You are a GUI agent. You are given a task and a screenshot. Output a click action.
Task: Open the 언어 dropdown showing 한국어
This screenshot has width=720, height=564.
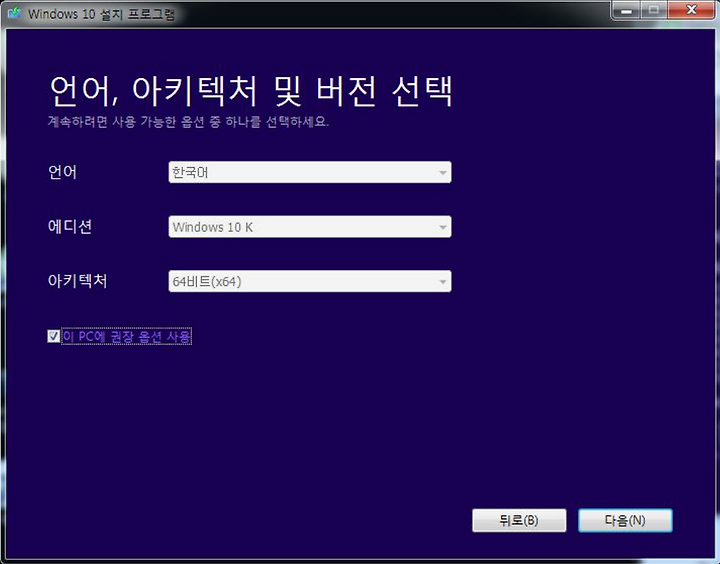pos(309,172)
